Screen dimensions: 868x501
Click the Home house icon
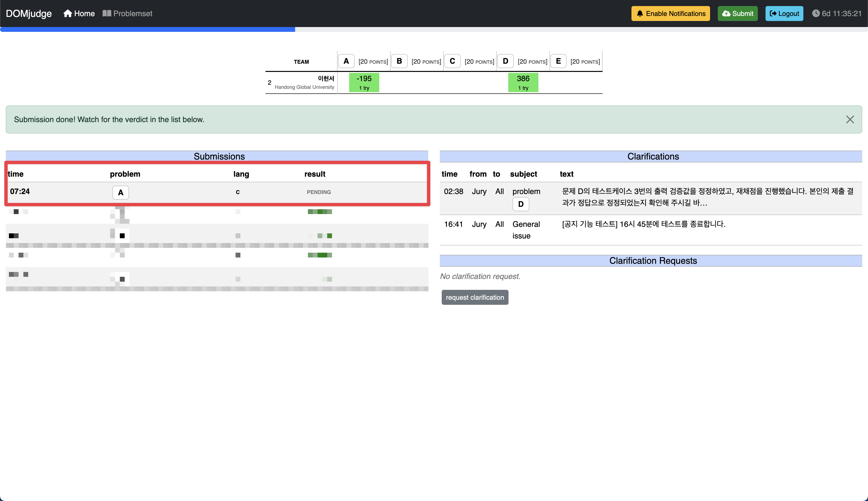[x=68, y=14]
